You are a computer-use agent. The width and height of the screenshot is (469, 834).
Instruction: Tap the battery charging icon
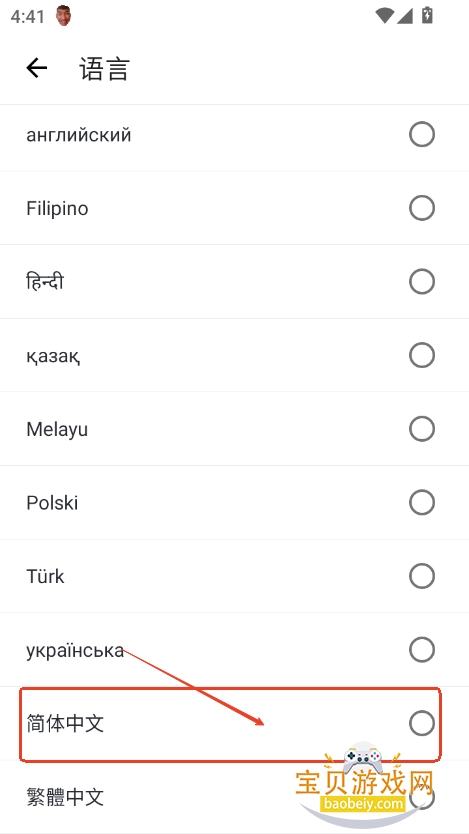tap(427, 15)
